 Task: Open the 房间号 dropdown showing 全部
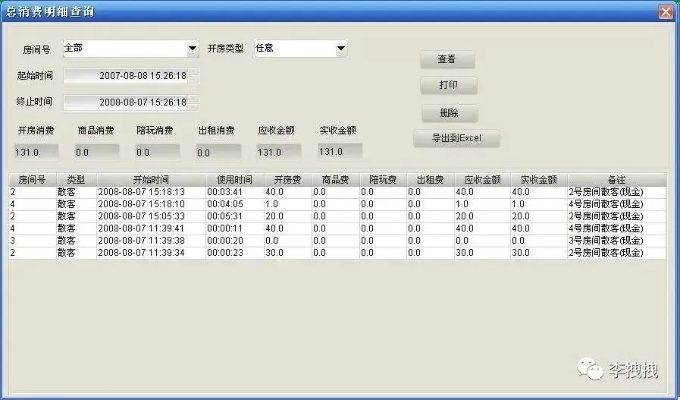[x=131, y=49]
